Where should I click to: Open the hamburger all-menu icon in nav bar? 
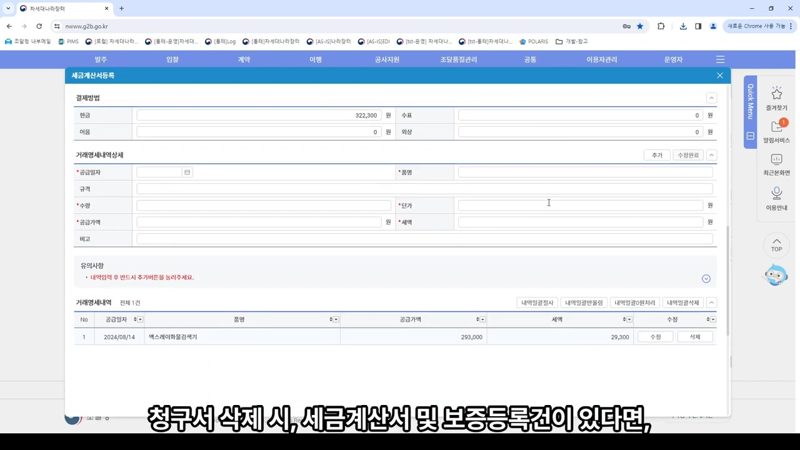point(720,60)
